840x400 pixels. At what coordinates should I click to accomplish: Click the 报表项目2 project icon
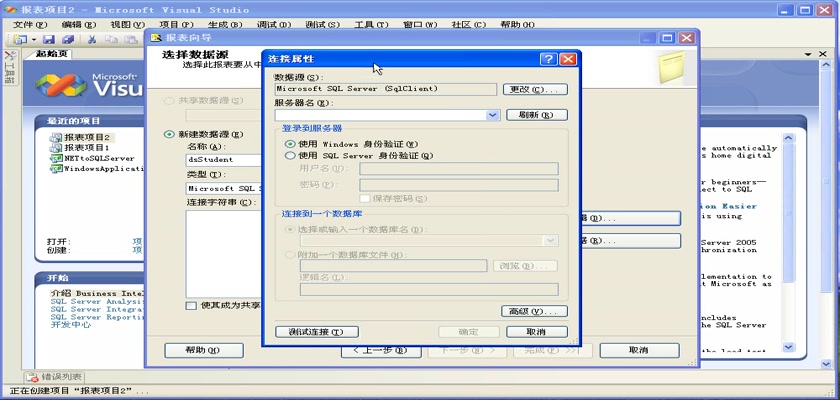[x=56, y=138]
